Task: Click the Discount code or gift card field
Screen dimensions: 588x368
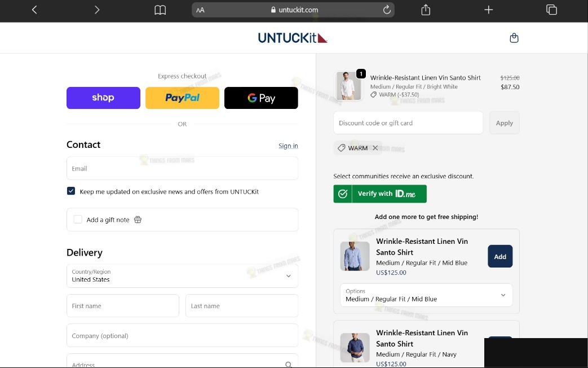Action: [x=408, y=123]
